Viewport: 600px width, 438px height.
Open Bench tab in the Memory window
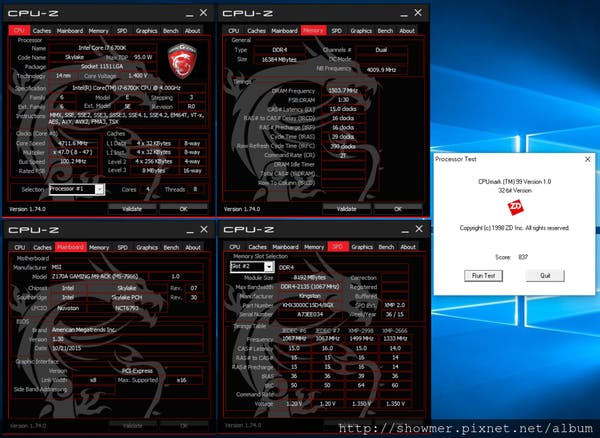coord(385,31)
